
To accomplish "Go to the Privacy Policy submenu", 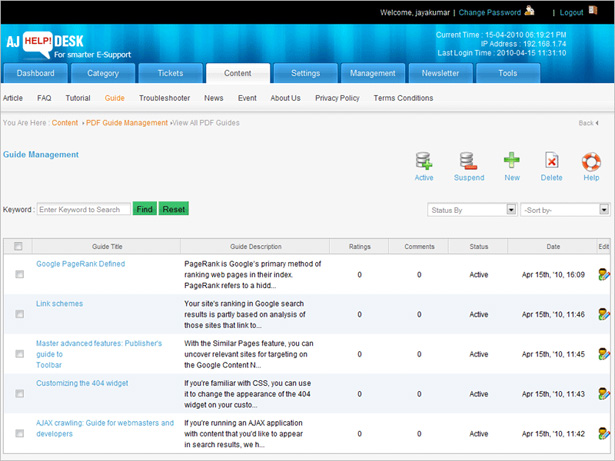I will [337, 98].
